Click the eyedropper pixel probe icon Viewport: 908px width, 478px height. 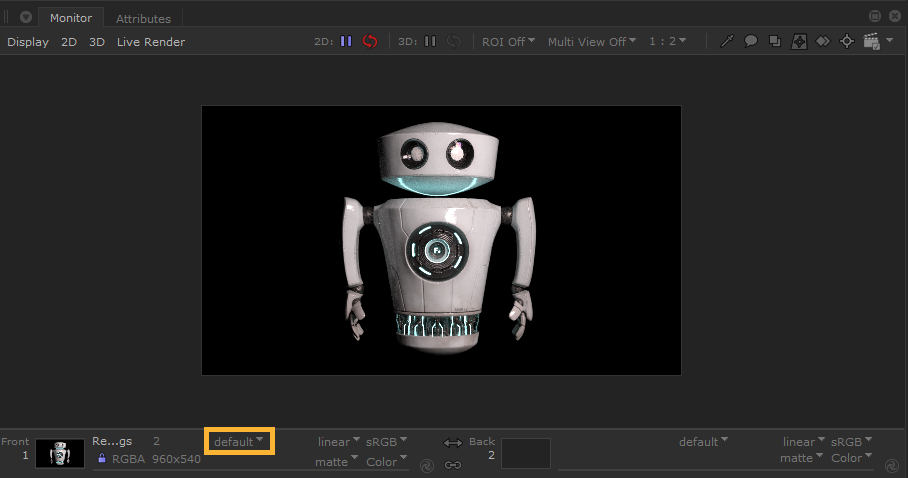pos(727,41)
